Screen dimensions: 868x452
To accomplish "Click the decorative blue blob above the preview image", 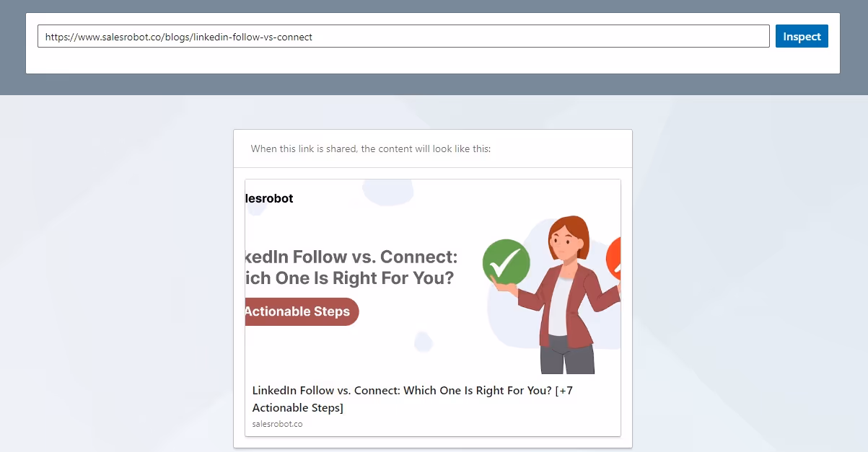I will coord(388,192).
